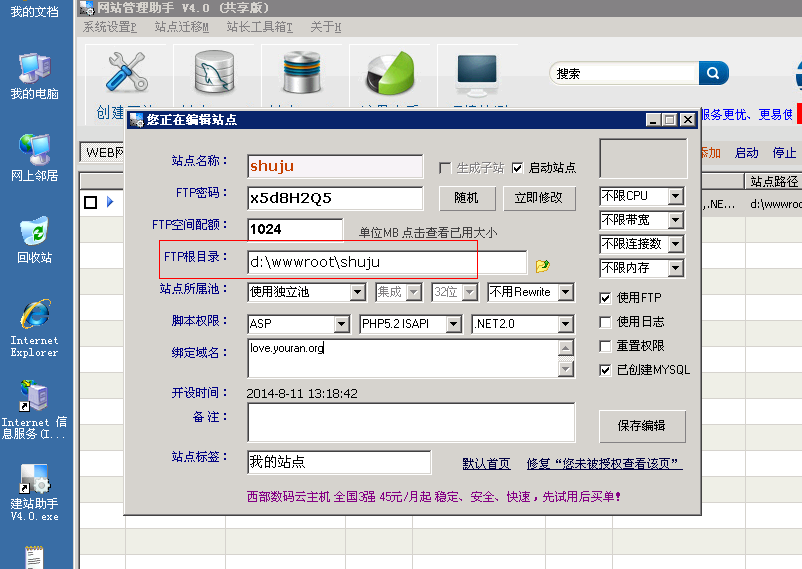Click the folder browse icon beside FTP根目录
The image size is (802, 569).
[x=542, y=266]
